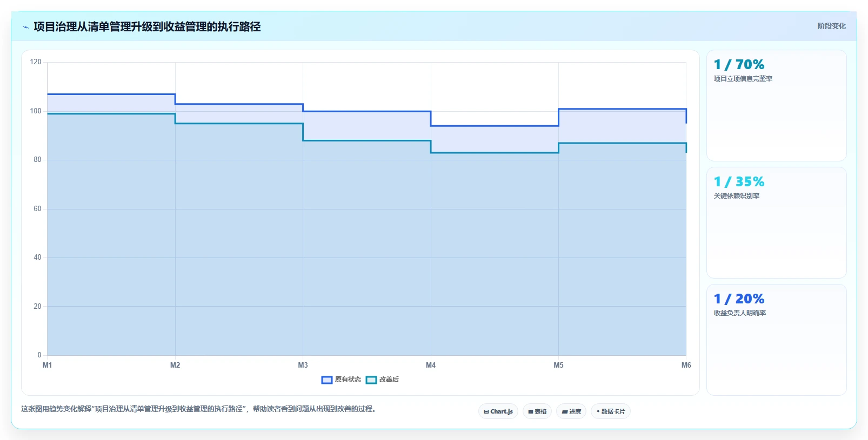This screenshot has width=868, height=440.
Task: Click the Chart.js chip icon
Action: click(486, 411)
